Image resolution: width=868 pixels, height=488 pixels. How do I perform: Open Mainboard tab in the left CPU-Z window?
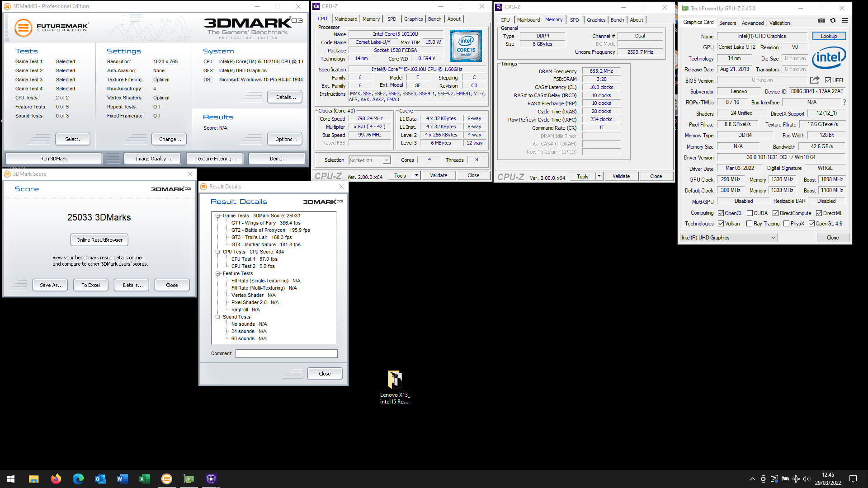(346, 19)
